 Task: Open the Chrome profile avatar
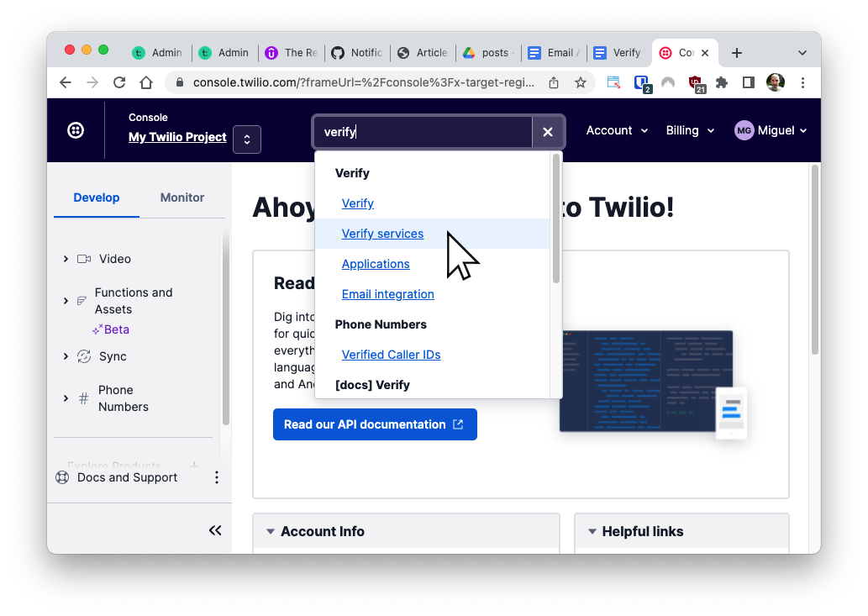click(776, 83)
